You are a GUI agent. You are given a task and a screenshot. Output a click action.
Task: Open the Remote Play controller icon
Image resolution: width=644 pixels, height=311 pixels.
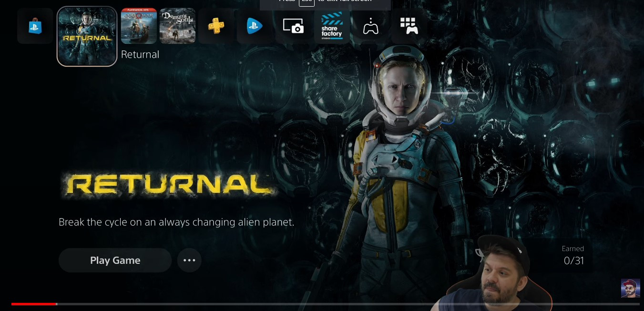click(370, 26)
